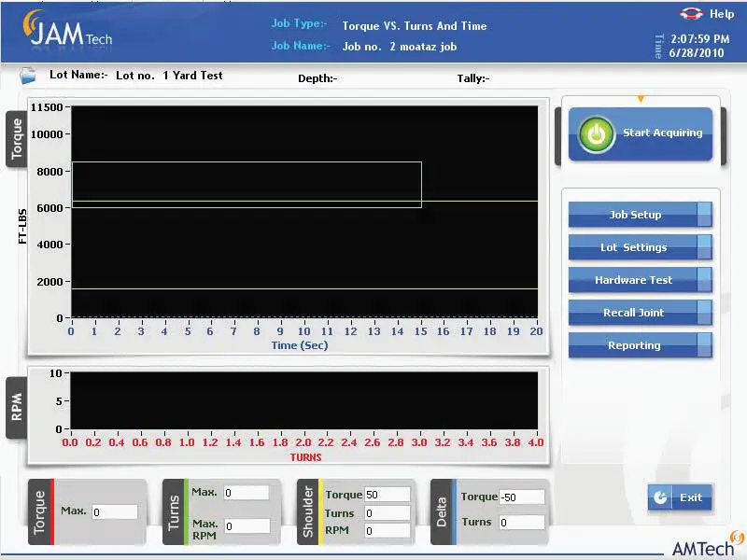Click the Turns Max. RPM value field
The width and height of the screenshot is (747, 560).
[x=247, y=526]
